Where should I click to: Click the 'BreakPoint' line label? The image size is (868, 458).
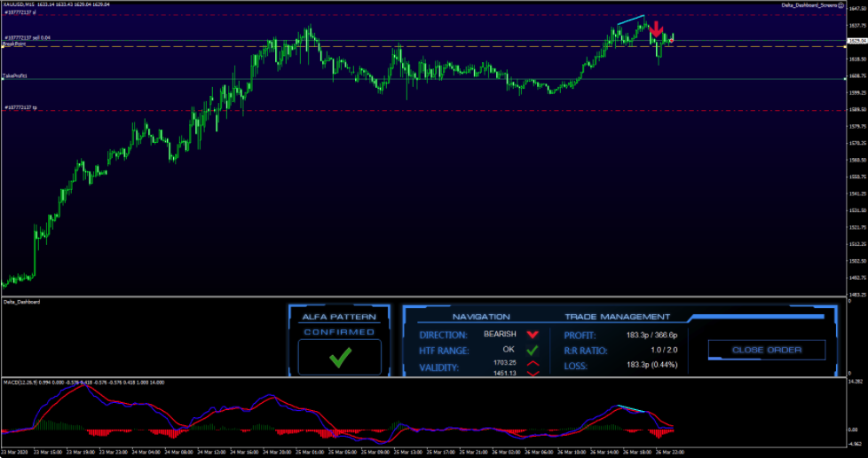[x=14, y=43]
